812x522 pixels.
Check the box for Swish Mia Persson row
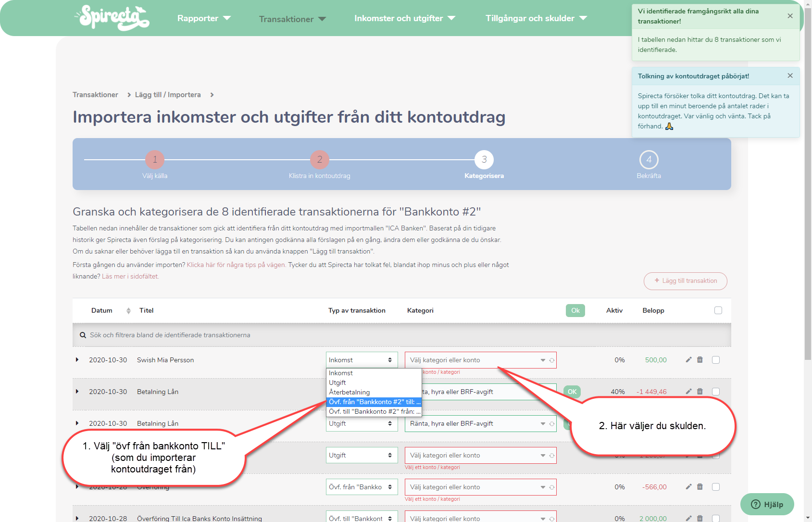click(716, 360)
